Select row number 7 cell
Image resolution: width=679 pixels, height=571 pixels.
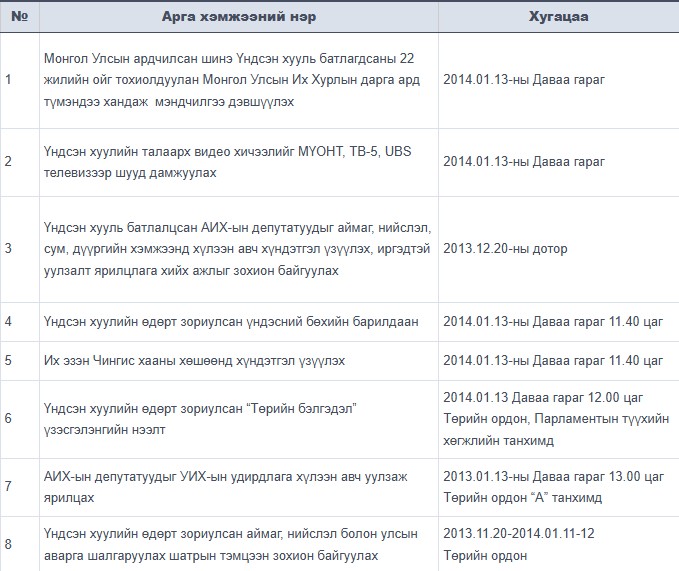coord(19,487)
